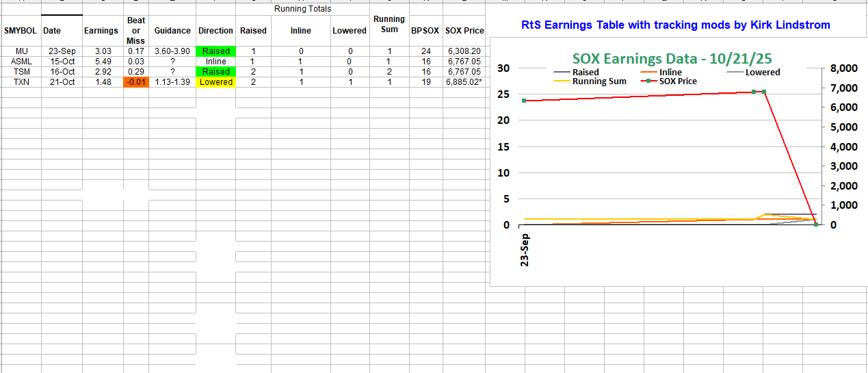This screenshot has height=373, width=868.
Task: Click the Lowered legend entry in chart
Action: (762, 72)
